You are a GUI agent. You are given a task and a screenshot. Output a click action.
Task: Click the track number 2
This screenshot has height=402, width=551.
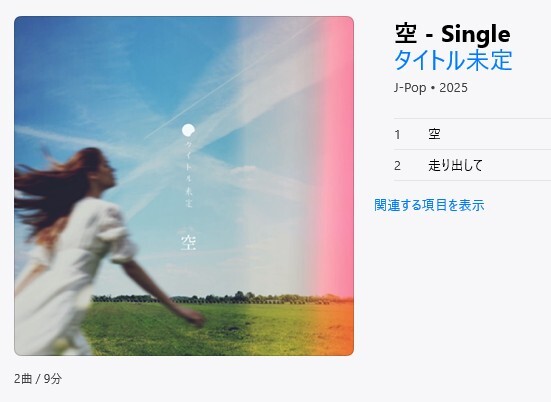(x=397, y=166)
